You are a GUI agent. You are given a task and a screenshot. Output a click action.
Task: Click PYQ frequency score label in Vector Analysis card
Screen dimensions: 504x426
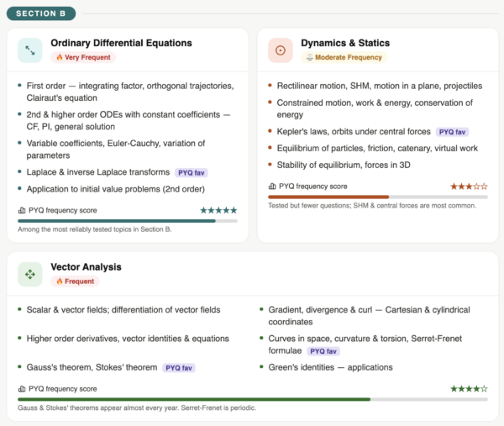[63, 389]
